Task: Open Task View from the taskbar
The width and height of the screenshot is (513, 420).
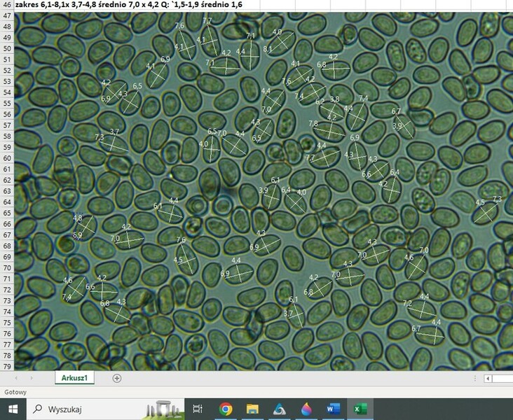Action: click(x=198, y=409)
